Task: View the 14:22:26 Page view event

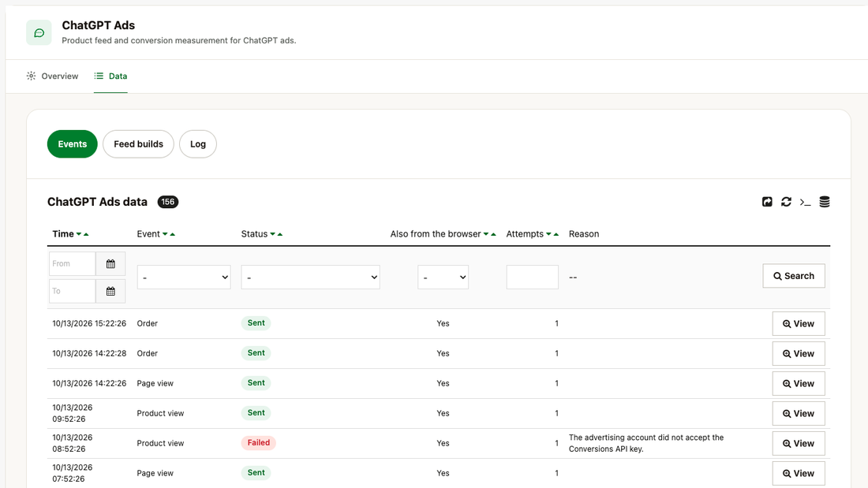Action: point(799,383)
